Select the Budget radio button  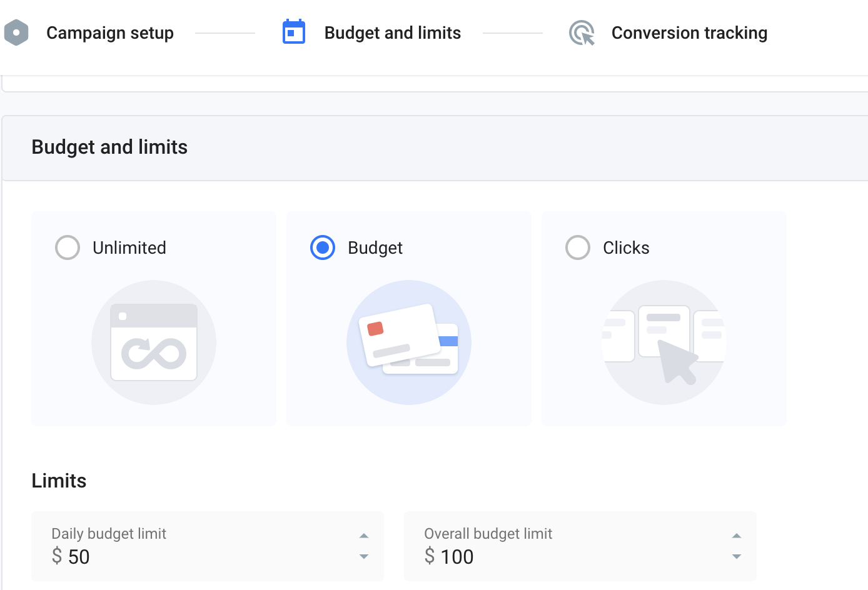point(323,247)
